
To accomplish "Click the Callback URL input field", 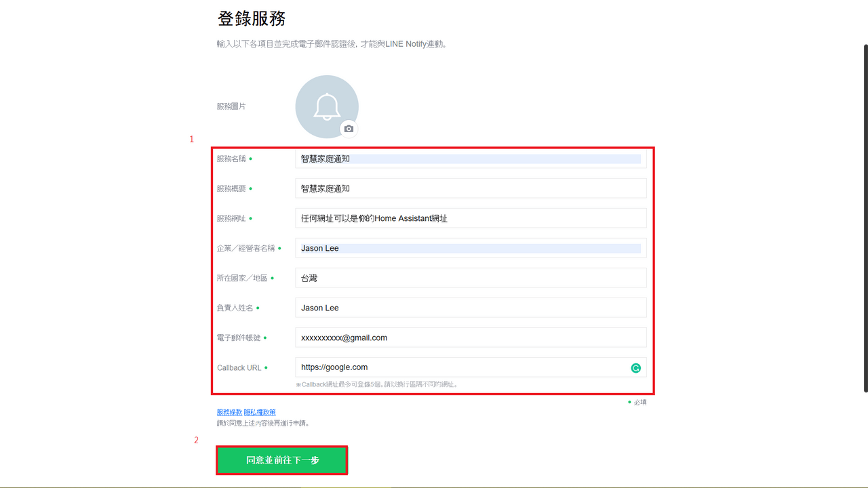I will (x=471, y=367).
